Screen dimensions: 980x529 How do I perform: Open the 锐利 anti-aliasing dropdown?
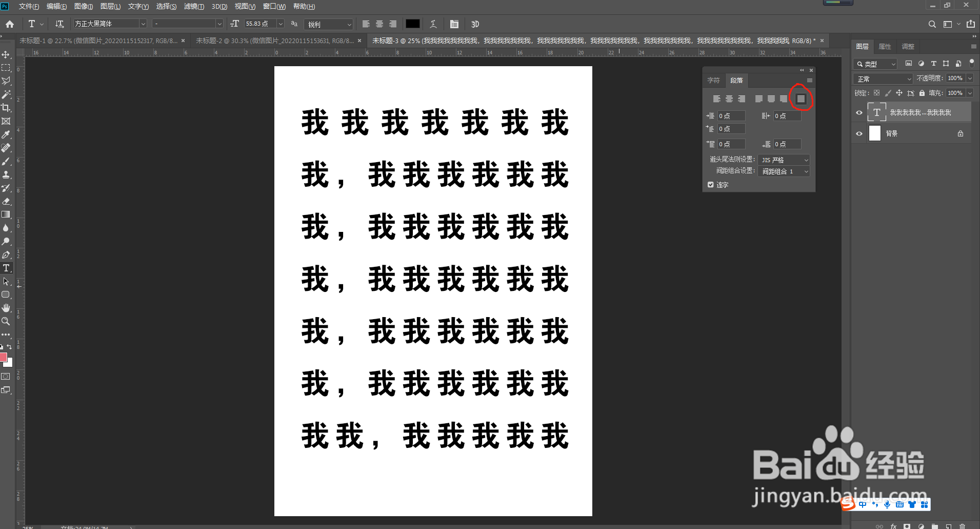[x=329, y=24]
